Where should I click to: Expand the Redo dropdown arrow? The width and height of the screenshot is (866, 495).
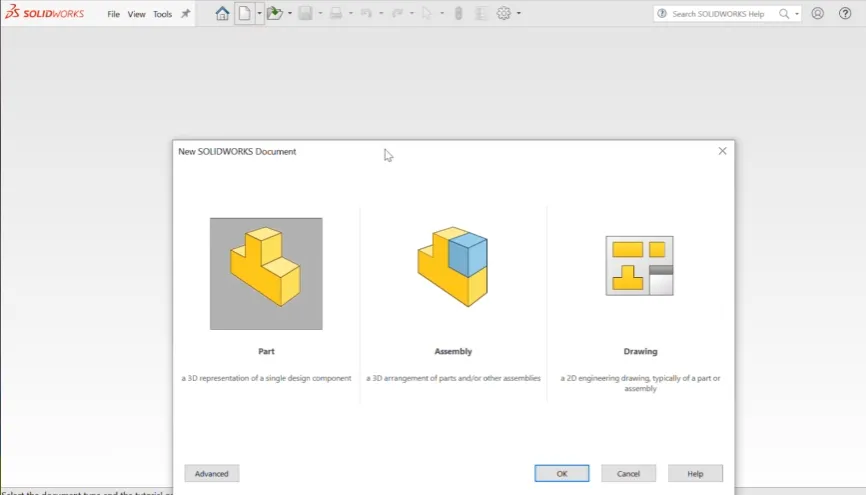pos(411,13)
